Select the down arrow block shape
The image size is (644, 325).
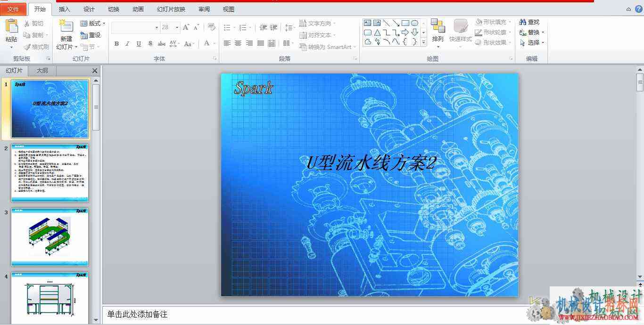(414, 32)
